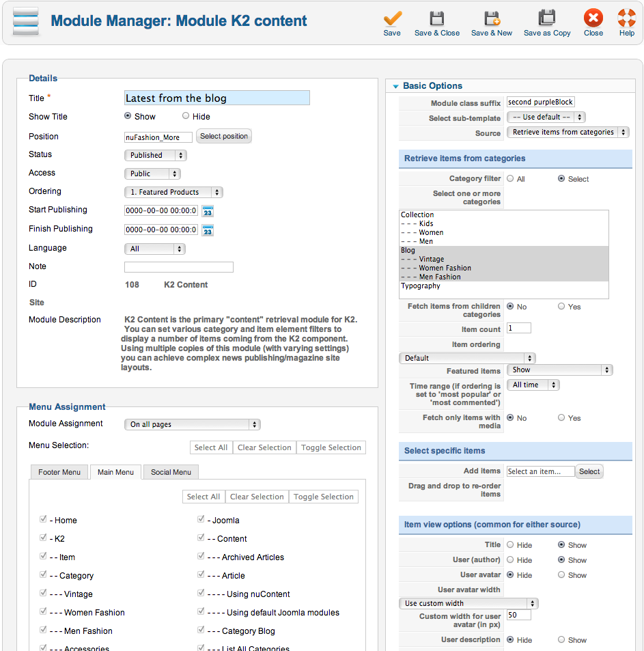Open Item ordering 'Default' dropdown
The width and height of the screenshot is (644, 651).
click(x=467, y=358)
